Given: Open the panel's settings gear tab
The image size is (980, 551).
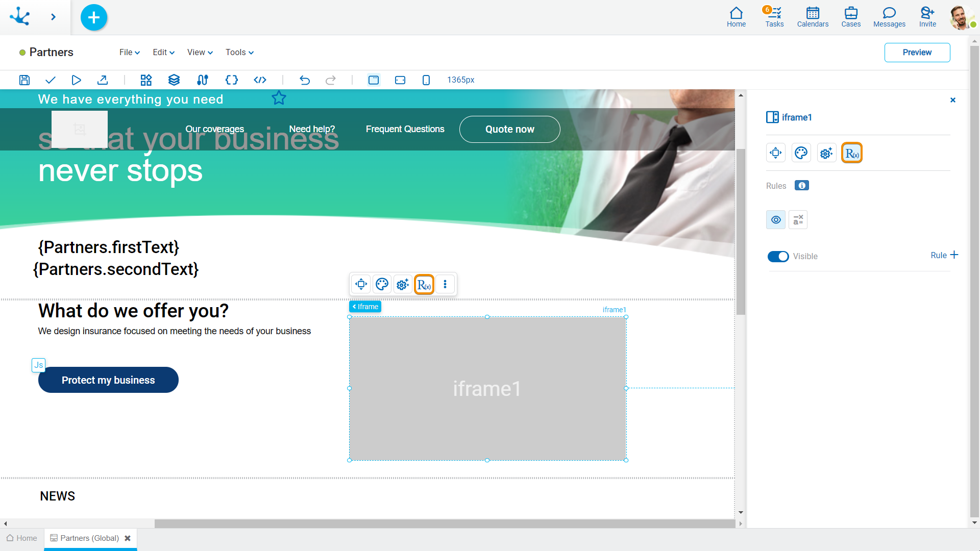Looking at the screenshot, I should (826, 153).
